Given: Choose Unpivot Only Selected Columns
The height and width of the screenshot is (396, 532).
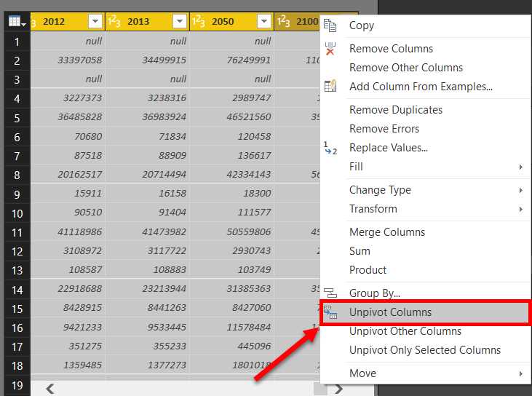Looking at the screenshot, I should (x=425, y=350).
